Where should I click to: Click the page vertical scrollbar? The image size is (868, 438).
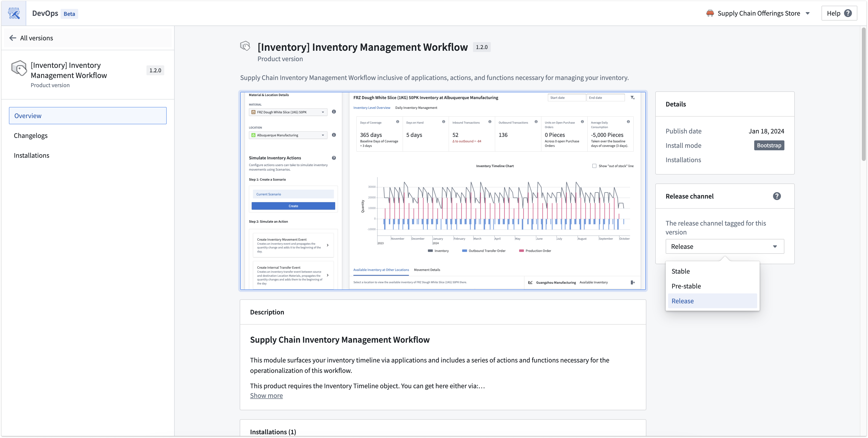tap(863, 94)
